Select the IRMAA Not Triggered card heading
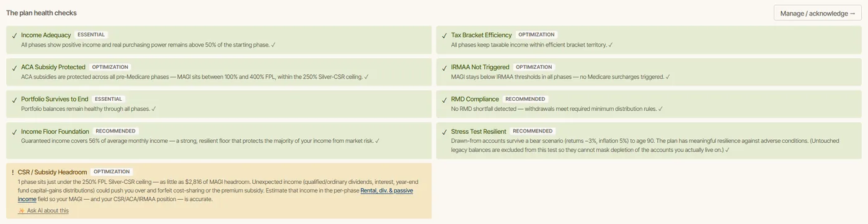This screenshot has height=224, width=868. pyautogui.click(x=480, y=67)
